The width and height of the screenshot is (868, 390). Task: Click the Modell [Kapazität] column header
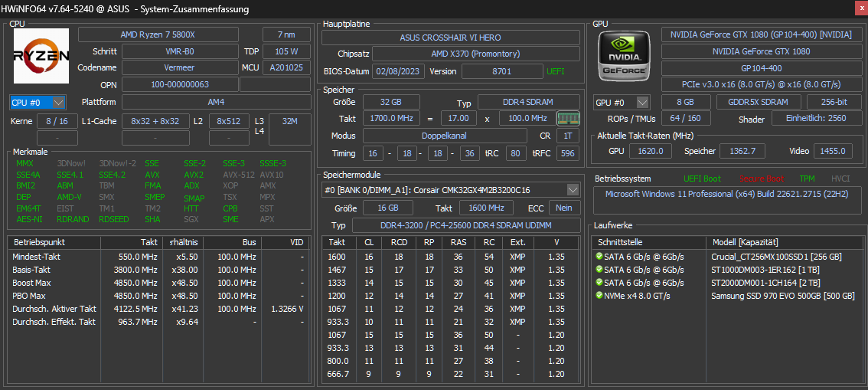coord(785,243)
